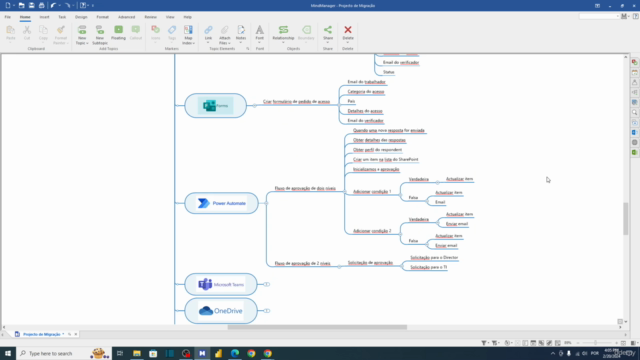Screen dimensions: 640x360
Task: Switch to the Review ribbon tab
Action: [x=150, y=17]
